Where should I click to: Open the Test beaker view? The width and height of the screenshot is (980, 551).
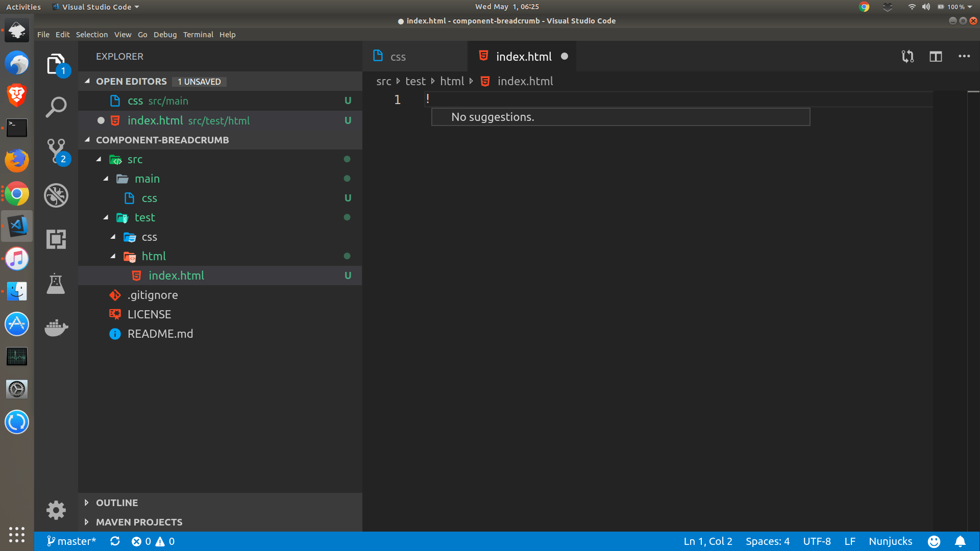(56, 284)
